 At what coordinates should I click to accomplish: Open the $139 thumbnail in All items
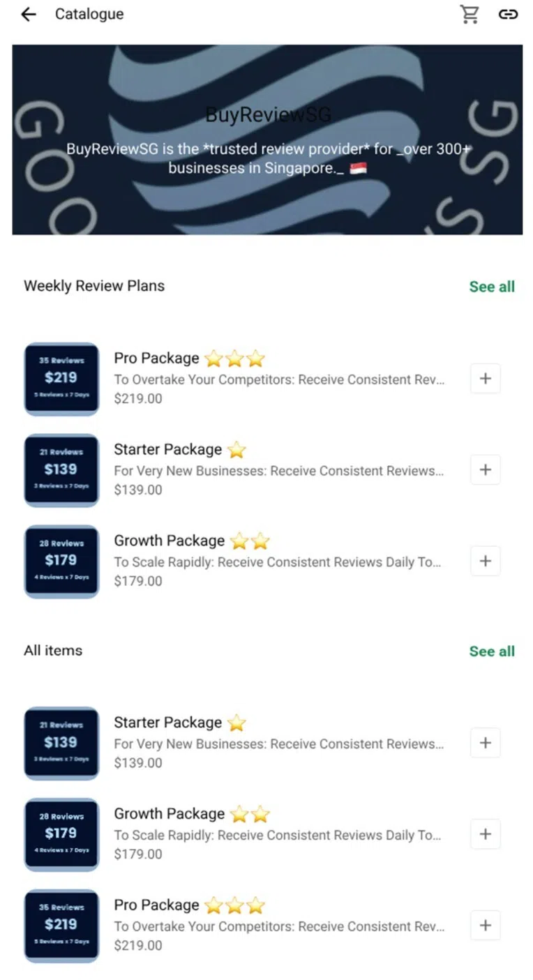(61, 744)
